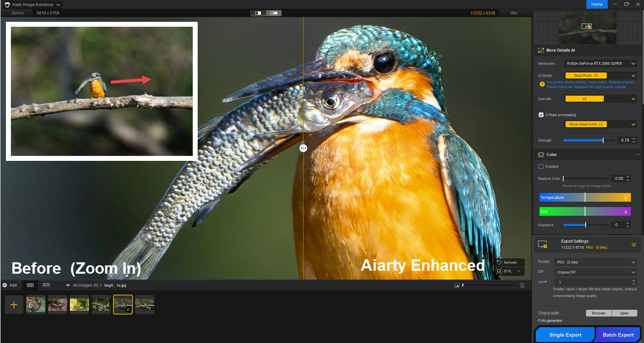Viewport: 644px width, 343px height.
Task: Click the Strength value stepper arrows
Action: [x=634, y=140]
